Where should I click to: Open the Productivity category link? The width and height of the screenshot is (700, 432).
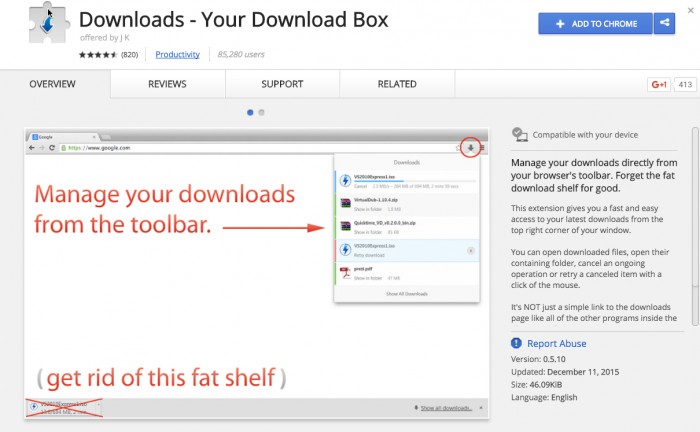tap(177, 54)
